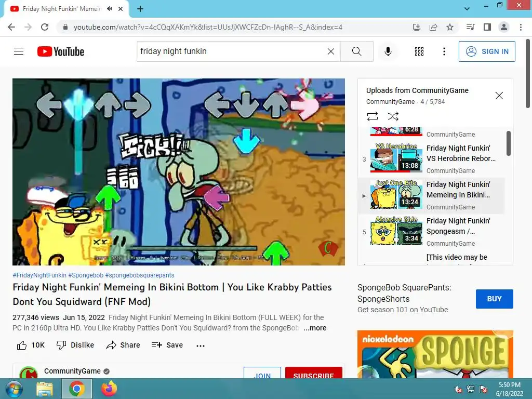Toggle the browser side panel icon
Image resolution: width=532 pixels, height=399 pixels.
tap(487, 27)
